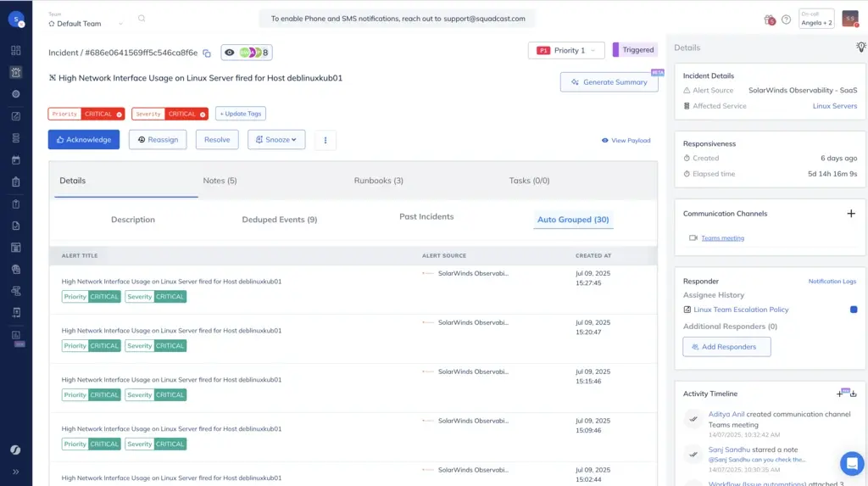Open the help question mark icon
868x486 pixels.
786,20
